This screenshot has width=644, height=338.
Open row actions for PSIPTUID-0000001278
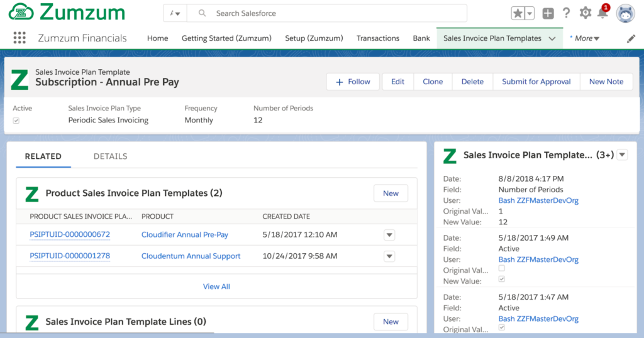389,256
